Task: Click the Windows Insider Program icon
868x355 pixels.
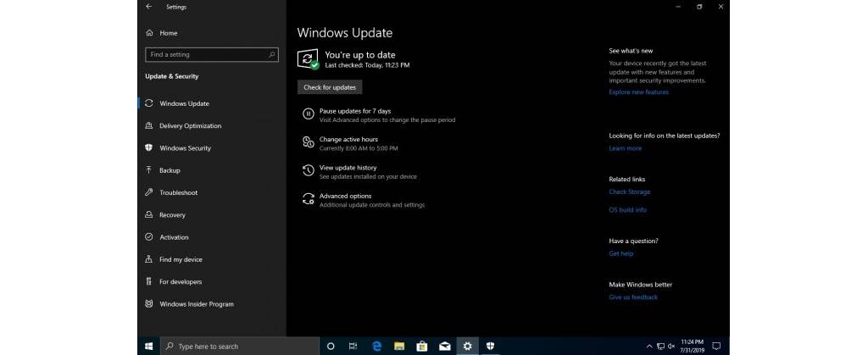Action: 149,303
